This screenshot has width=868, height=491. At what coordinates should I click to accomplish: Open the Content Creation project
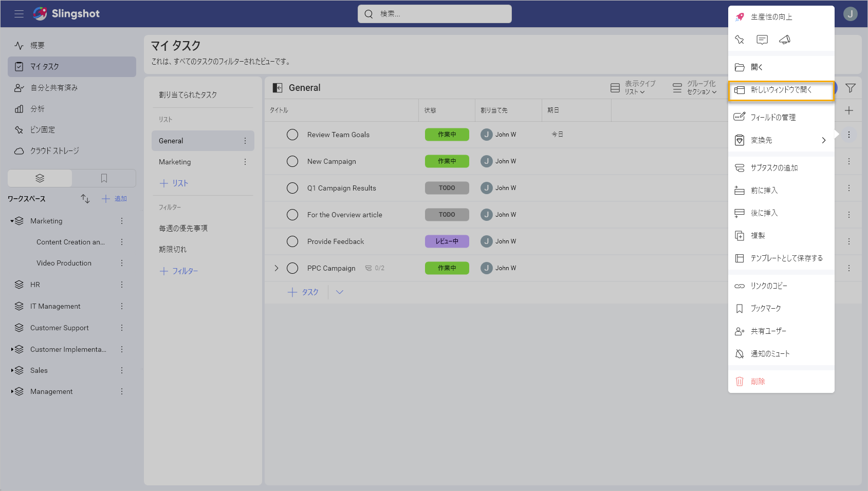[x=70, y=242]
